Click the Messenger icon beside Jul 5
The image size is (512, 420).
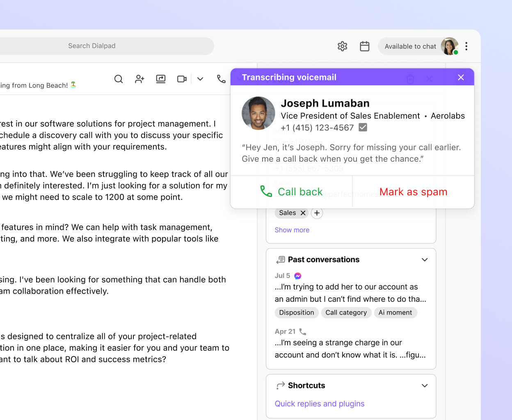pyautogui.click(x=297, y=276)
